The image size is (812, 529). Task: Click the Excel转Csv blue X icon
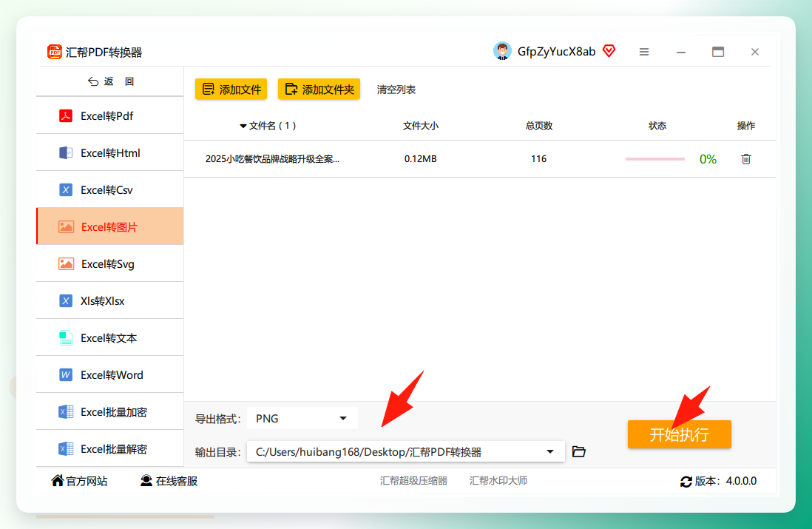66,189
